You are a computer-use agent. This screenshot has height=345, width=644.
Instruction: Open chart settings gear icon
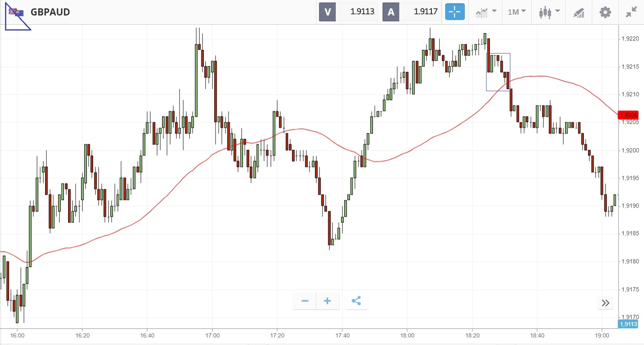[605, 12]
